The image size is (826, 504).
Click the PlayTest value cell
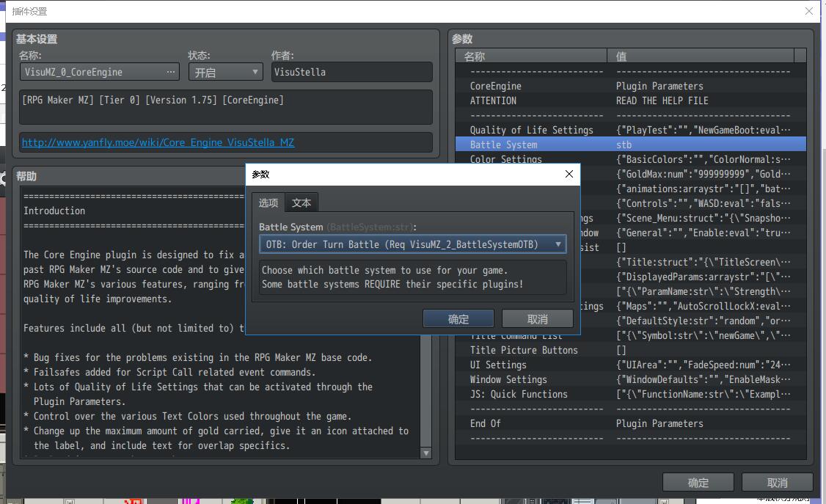[703, 130]
